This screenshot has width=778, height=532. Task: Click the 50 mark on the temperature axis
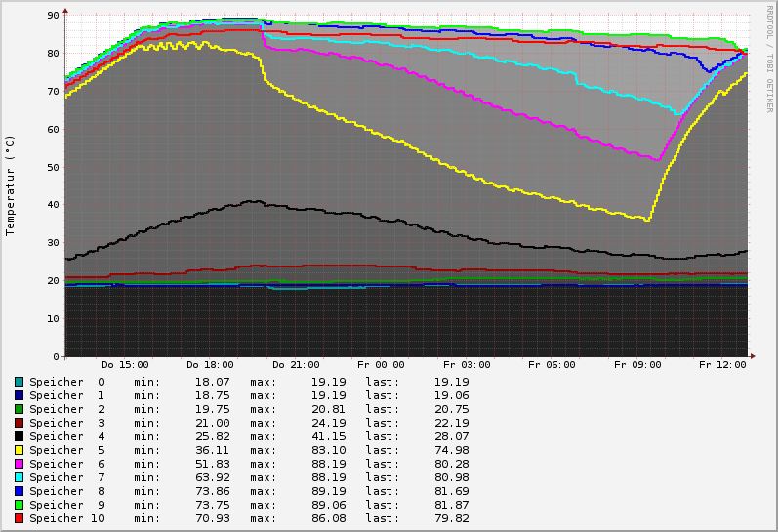[x=53, y=167]
